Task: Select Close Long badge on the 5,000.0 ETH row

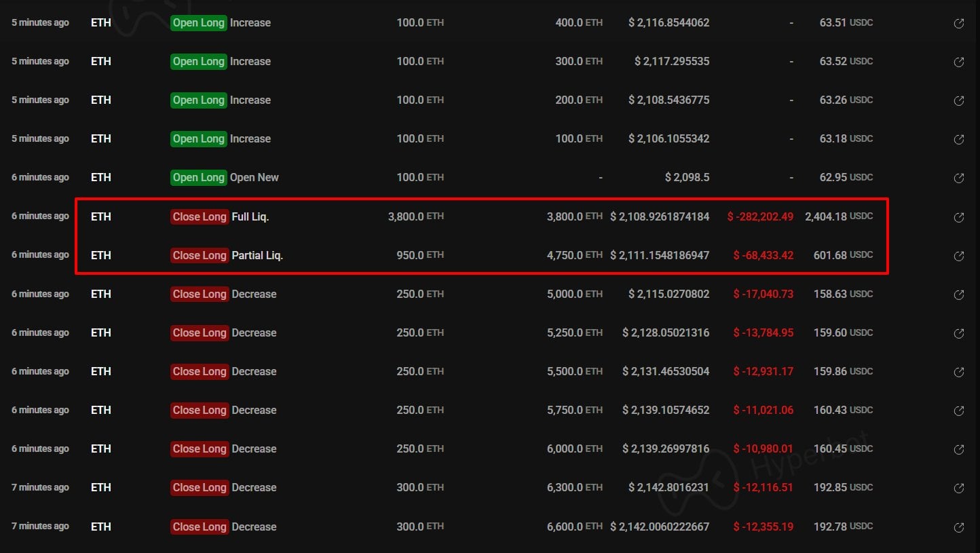Action: coord(199,294)
